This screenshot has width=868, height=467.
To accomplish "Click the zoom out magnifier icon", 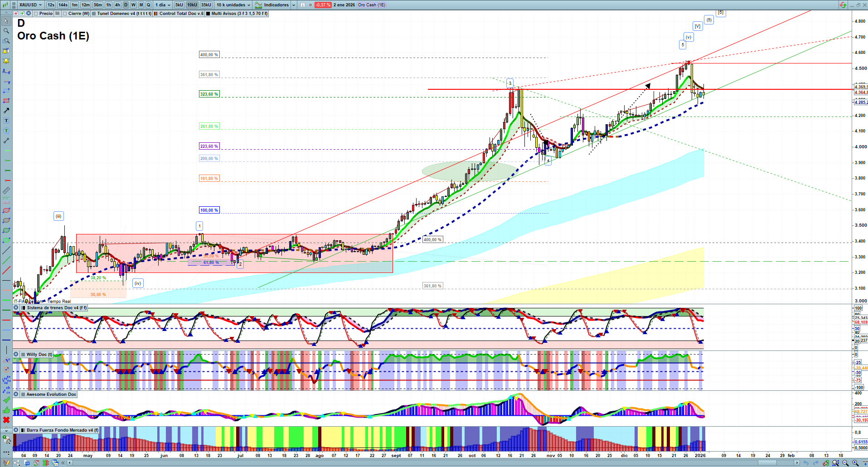I will (x=845, y=463).
